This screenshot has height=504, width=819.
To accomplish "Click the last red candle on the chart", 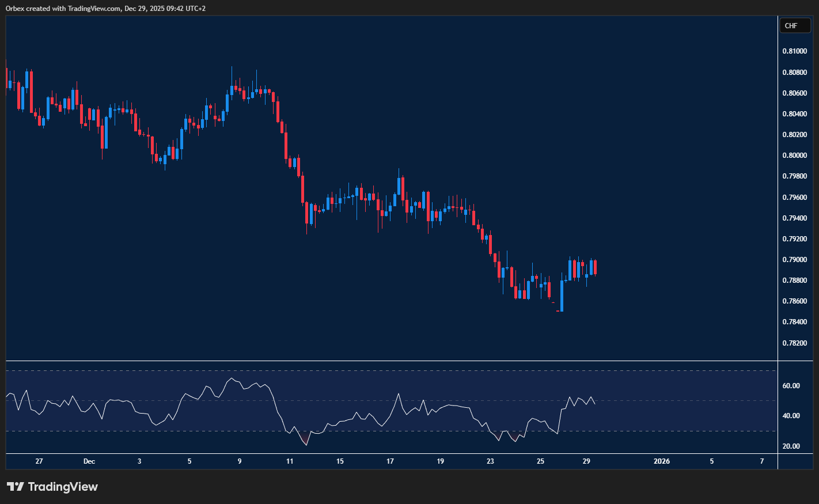I will click(595, 267).
